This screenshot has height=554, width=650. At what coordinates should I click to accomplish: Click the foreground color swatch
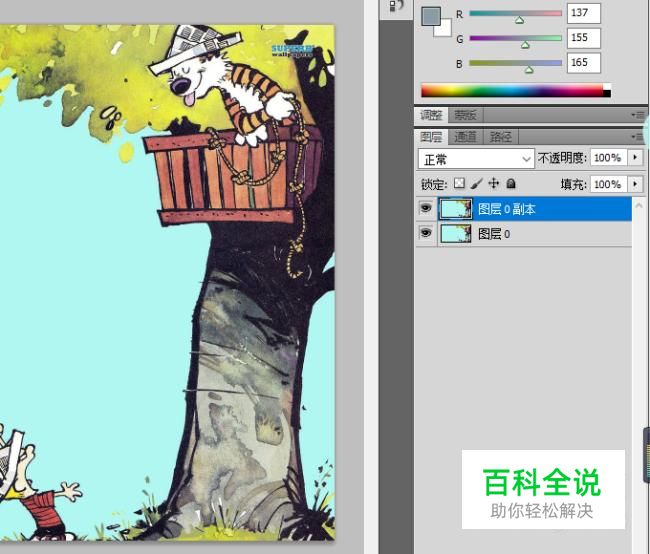430,16
